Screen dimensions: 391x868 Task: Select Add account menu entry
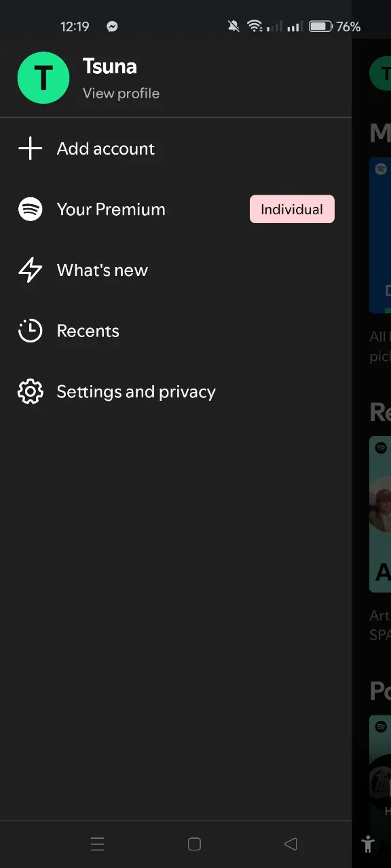coord(176,149)
